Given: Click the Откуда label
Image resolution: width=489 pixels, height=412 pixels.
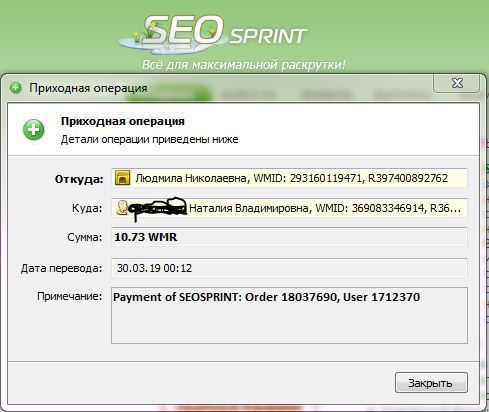Looking at the screenshot, I should pyautogui.click(x=79, y=179).
